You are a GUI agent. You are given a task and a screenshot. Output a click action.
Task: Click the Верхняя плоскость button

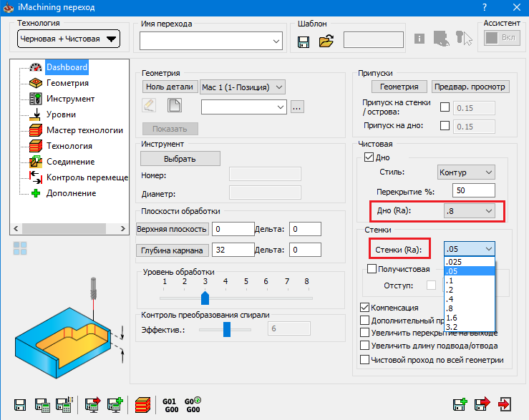[172, 229]
